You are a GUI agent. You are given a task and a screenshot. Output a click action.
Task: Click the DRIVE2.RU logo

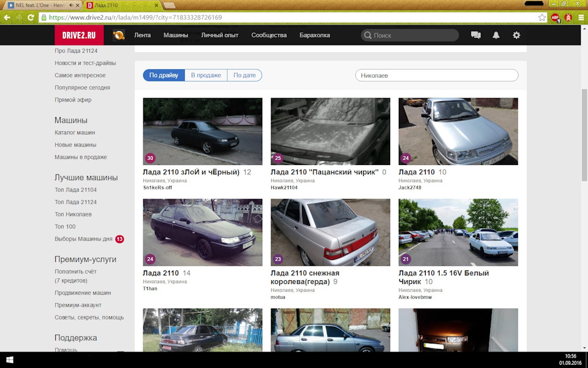coord(79,36)
